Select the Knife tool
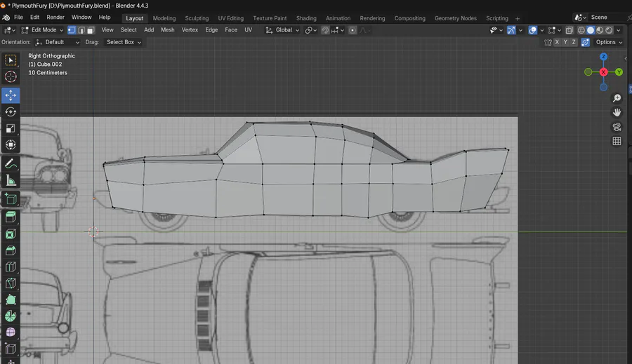The width and height of the screenshot is (632, 364). pos(11,283)
